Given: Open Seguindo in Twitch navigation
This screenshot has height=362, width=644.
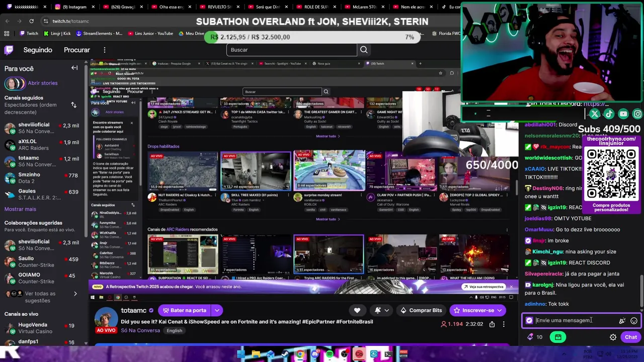Looking at the screenshot, I should click(x=38, y=50).
